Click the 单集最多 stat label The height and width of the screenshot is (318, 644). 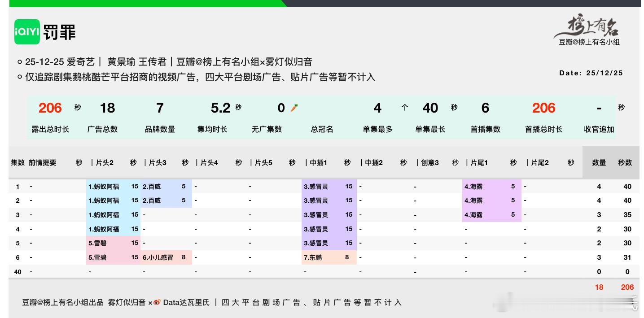(x=378, y=129)
